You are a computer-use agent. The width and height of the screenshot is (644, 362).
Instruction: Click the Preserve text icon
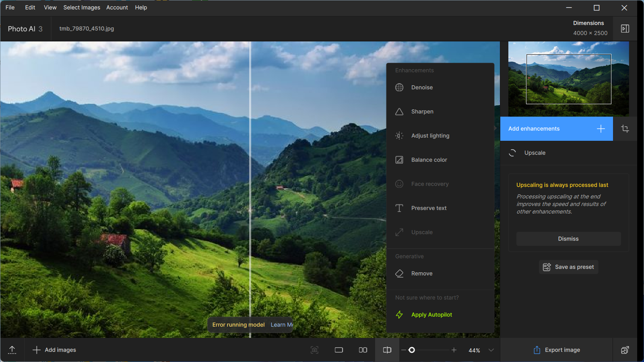[x=399, y=208]
